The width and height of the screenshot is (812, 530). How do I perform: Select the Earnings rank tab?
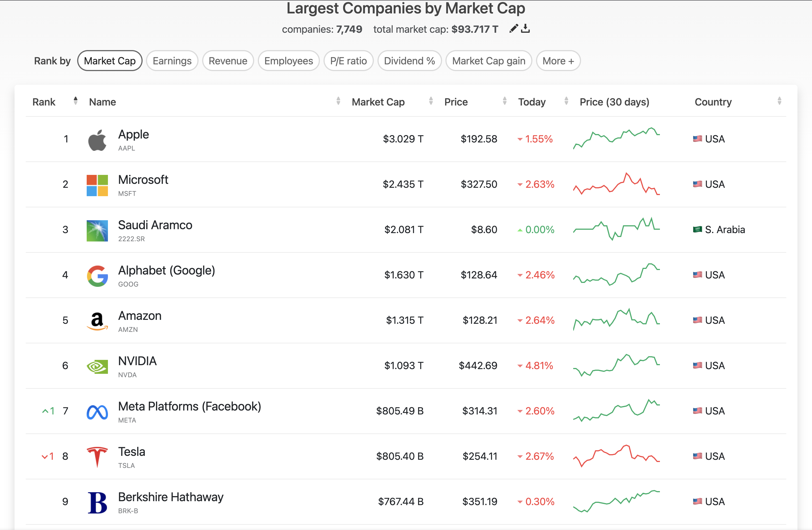(x=172, y=61)
